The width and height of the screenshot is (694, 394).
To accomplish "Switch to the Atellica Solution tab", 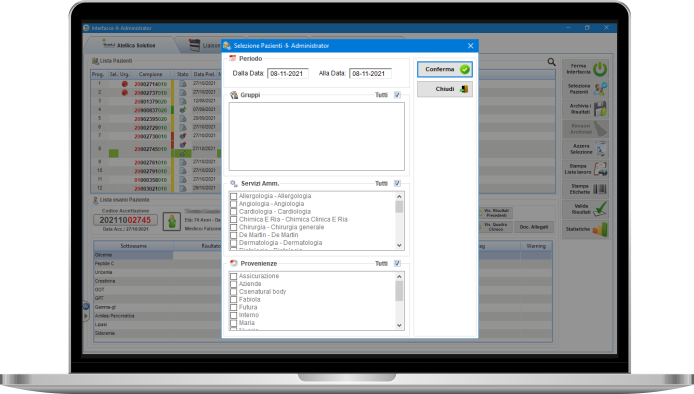I will pyautogui.click(x=130, y=45).
